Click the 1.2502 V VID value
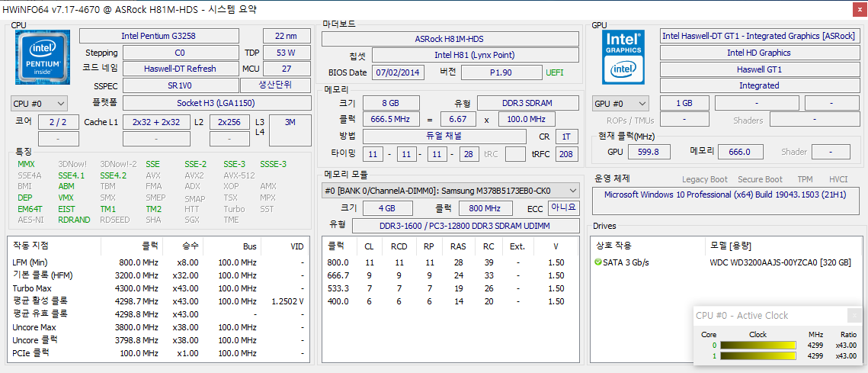The image size is (868, 373). 288,301
